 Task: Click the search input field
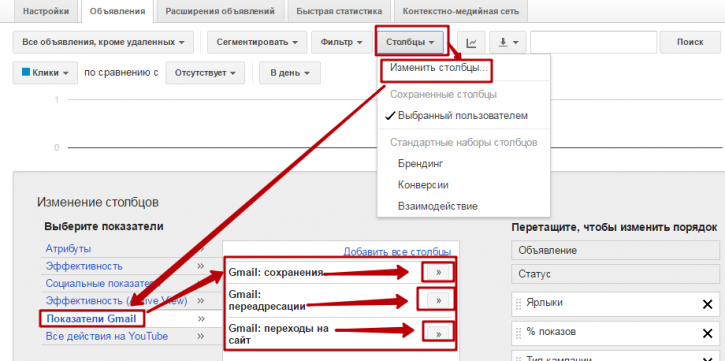(x=593, y=43)
